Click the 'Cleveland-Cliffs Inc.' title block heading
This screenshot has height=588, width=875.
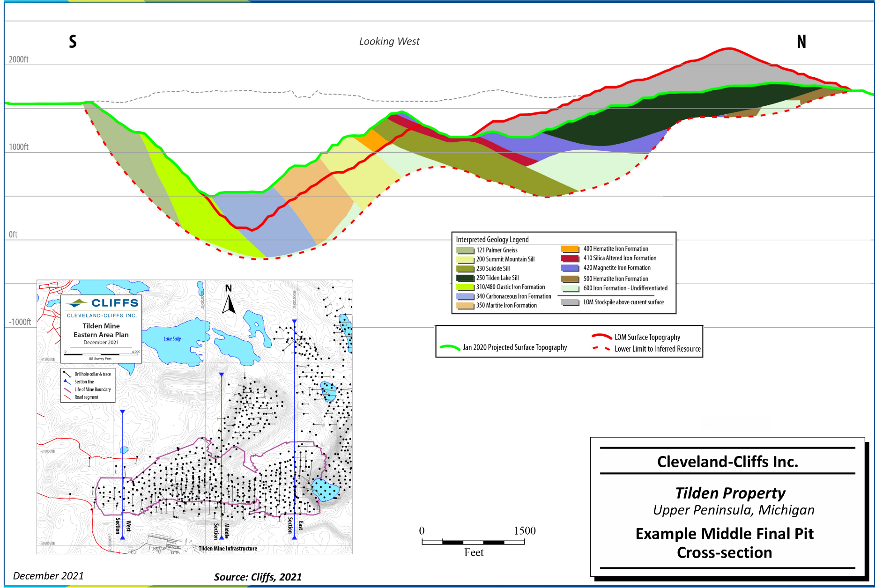click(727, 462)
